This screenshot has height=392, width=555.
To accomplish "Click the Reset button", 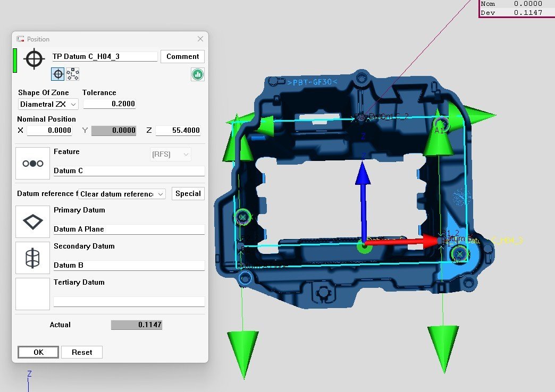I will (82, 352).
